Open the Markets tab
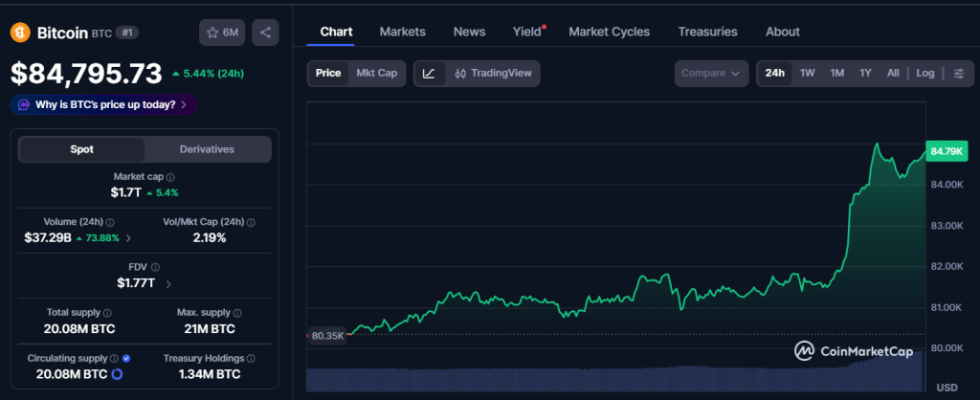980x400 pixels. coord(403,32)
